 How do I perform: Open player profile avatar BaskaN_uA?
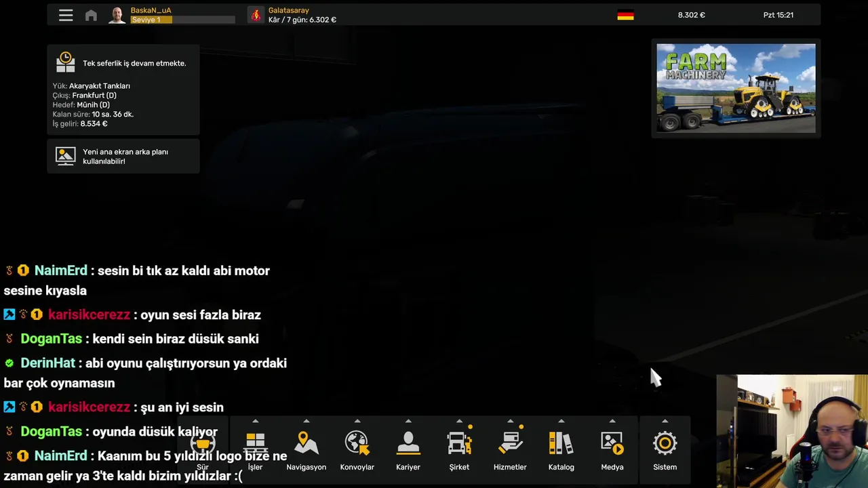click(117, 15)
